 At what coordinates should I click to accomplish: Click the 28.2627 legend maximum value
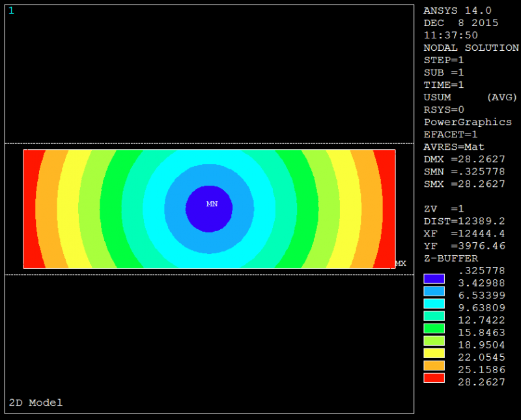481,382
